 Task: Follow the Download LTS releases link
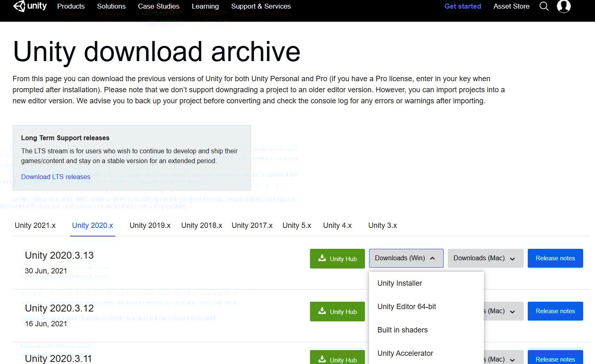click(56, 177)
